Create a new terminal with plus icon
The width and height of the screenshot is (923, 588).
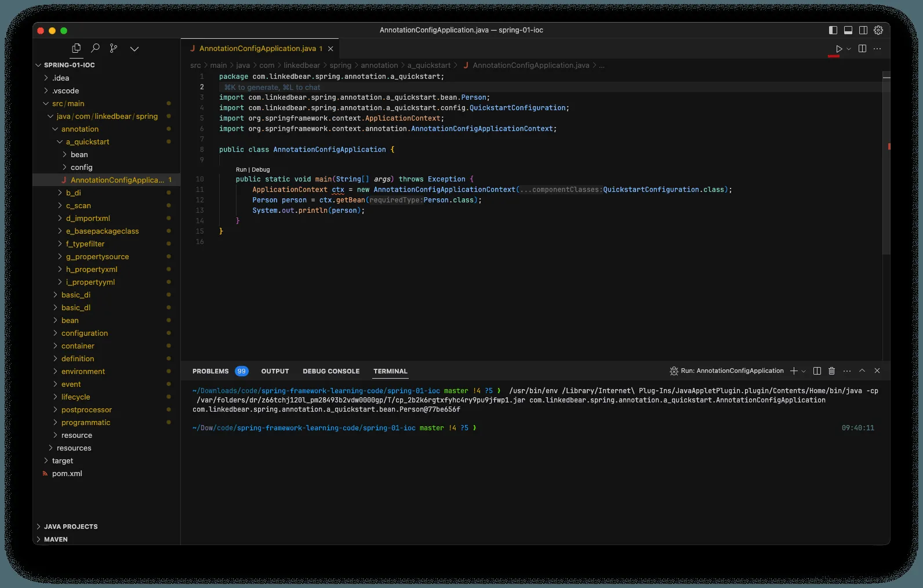(794, 371)
